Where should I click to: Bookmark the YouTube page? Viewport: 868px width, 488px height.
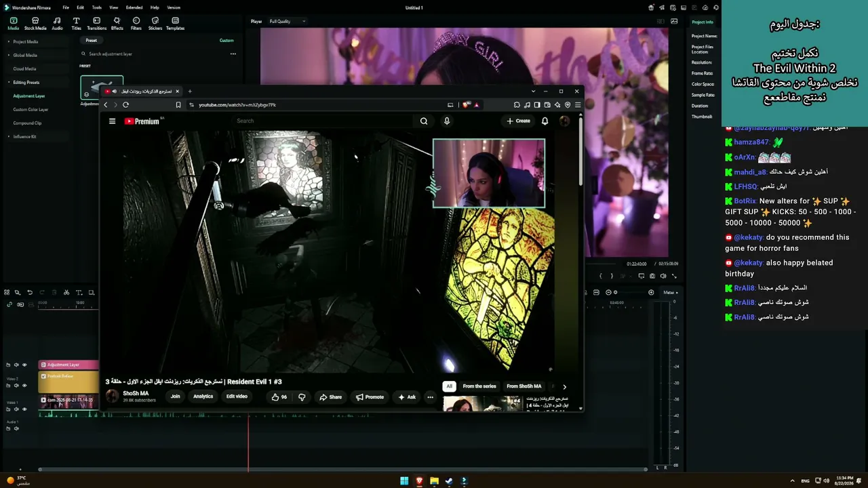click(x=178, y=105)
